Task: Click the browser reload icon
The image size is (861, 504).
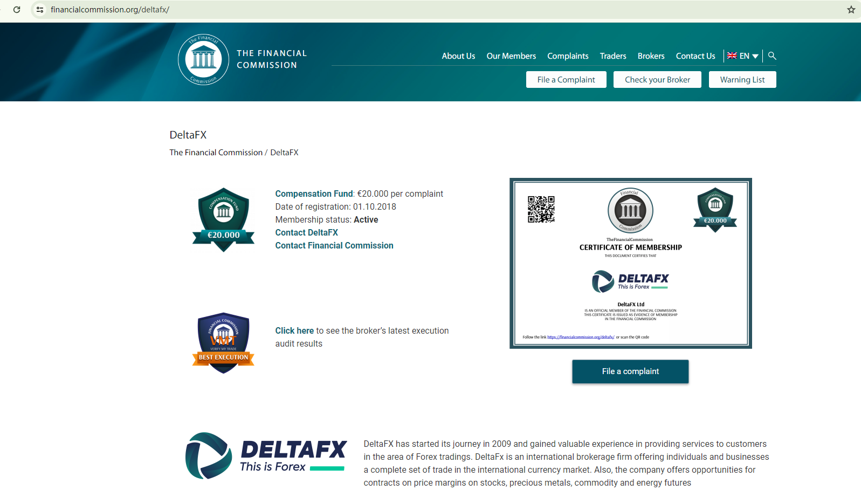Action: 17,10
